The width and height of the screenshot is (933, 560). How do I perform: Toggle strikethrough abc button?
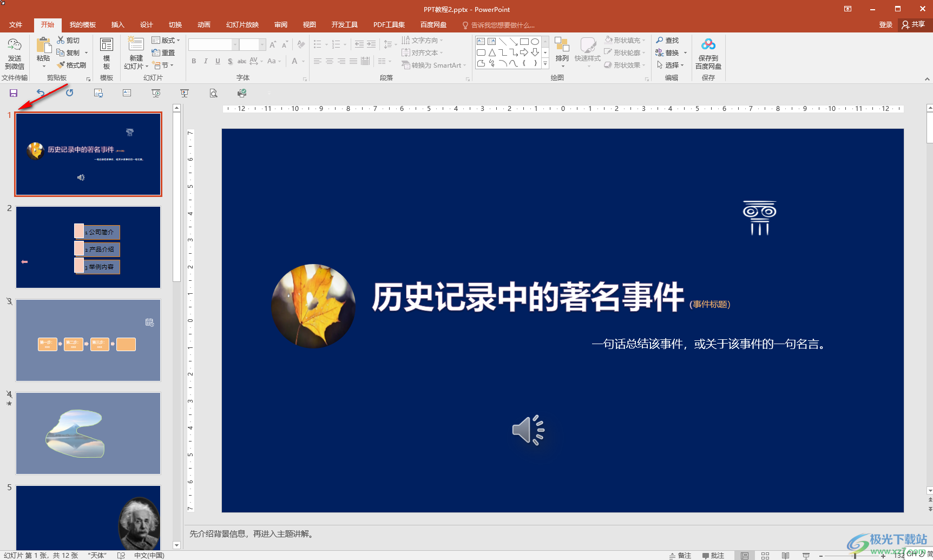click(242, 61)
